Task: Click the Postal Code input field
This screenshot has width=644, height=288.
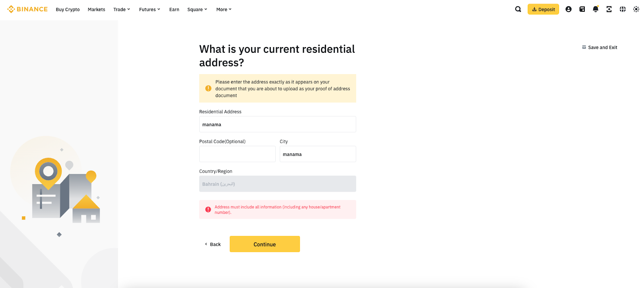Action: pyautogui.click(x=237, y=154)
